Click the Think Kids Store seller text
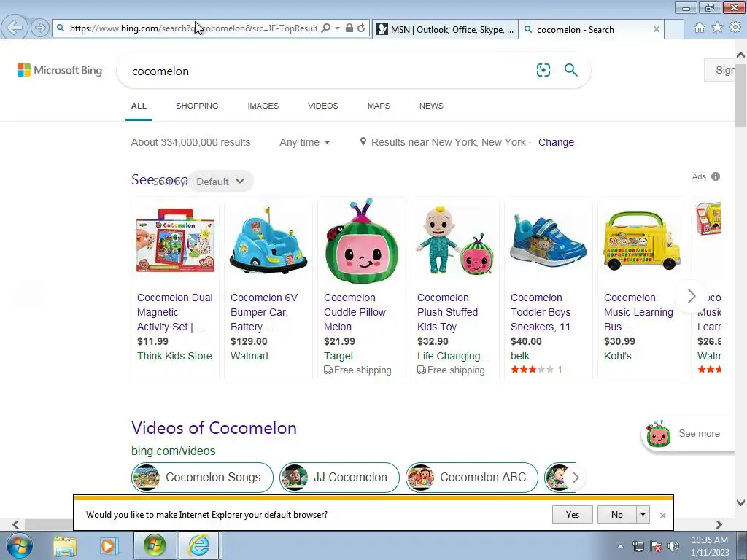Image resolution: width=747 pixels, height=560 pixels. click(x=174, y=356)
